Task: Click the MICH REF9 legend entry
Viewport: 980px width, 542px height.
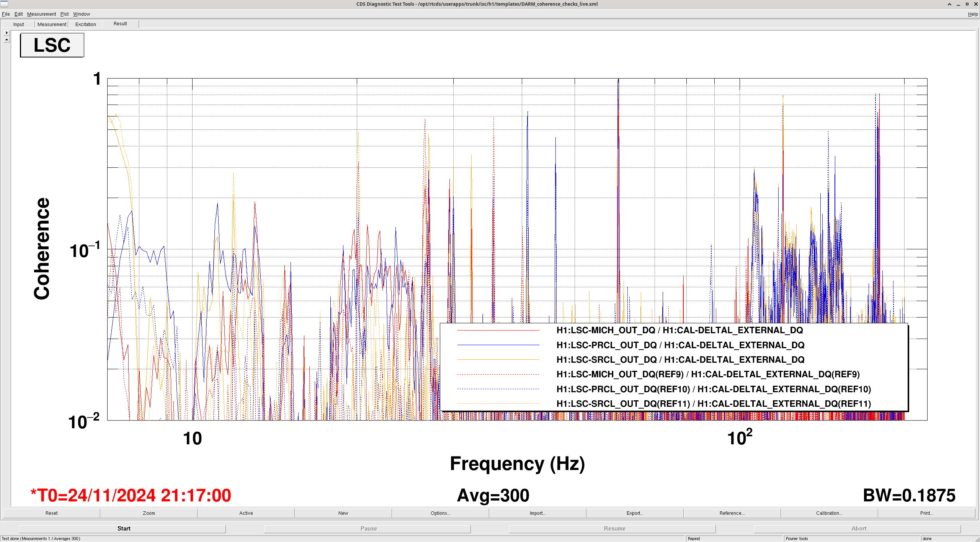Action: tap(708, 374)
